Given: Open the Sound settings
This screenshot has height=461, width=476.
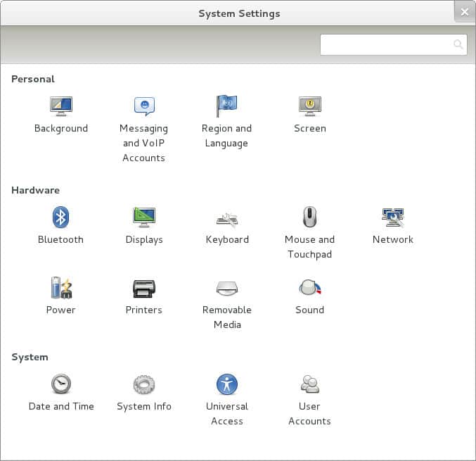Looking at the screenshot, I should [309, 288].
